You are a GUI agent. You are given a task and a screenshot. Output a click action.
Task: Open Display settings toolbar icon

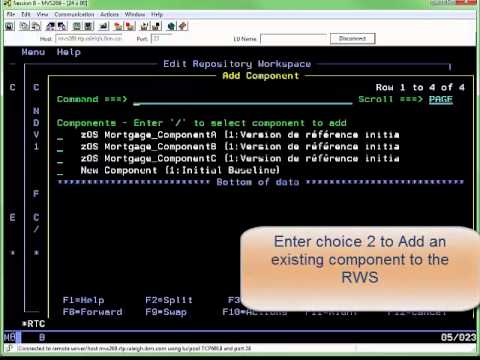(x=77, y=26)
